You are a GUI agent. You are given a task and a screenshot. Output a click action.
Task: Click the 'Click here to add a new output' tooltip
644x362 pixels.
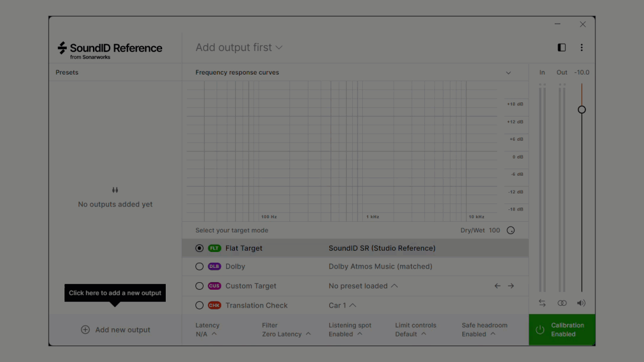(115, 293)
